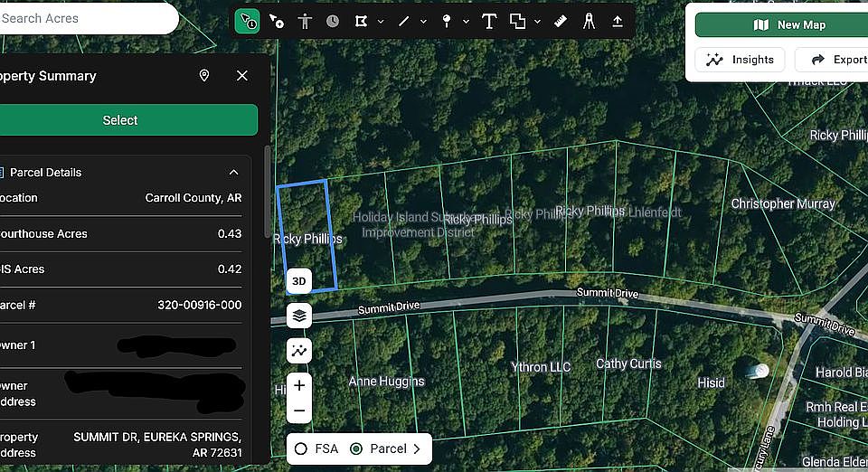Click the Christopher Murray parcel label

(783, 203)
